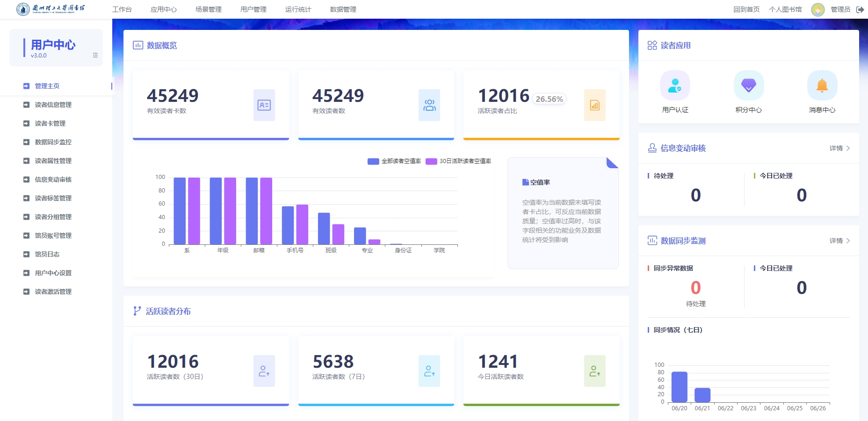Open the 用户认证 app icon
The width and height of the screenshot is (868, 421).
pos(674,86)
